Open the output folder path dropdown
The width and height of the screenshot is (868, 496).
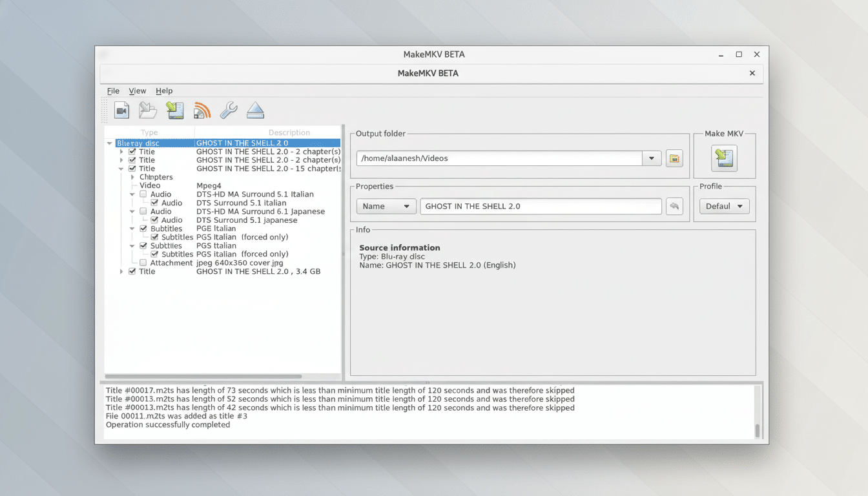(652, 158)
